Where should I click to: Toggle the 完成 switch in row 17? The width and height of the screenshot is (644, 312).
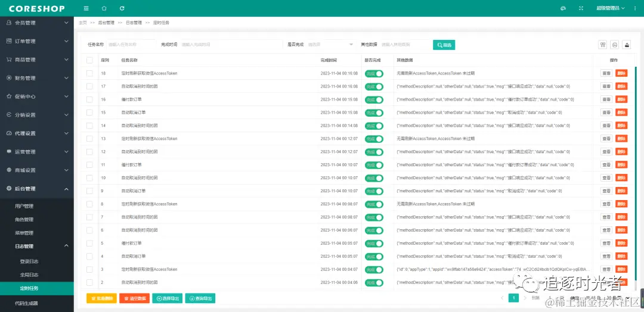pyautogui.click(x=374, y=86)
